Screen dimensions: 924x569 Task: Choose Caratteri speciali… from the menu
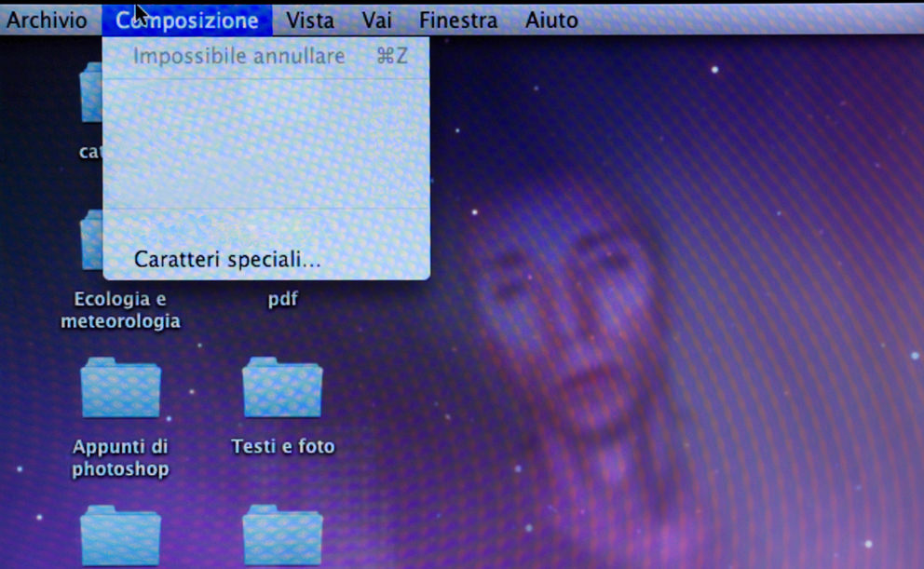[227, 260]
